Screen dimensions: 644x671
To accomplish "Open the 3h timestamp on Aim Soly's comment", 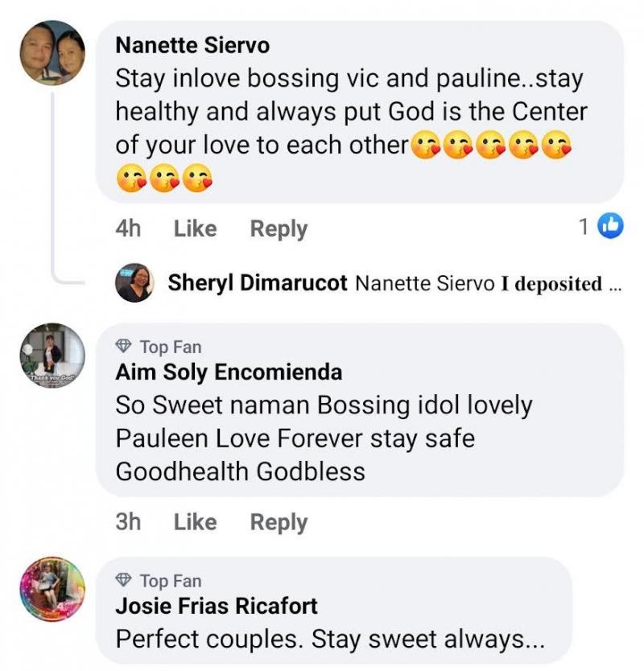I will [128, 522].
